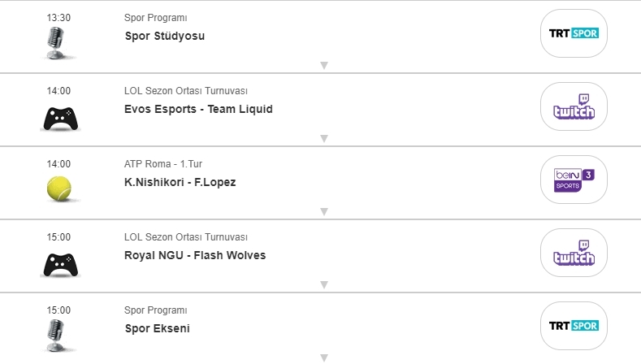Click the gamepad icon for Evos Esports match
The image size is (641, 364).
point(59,119)
